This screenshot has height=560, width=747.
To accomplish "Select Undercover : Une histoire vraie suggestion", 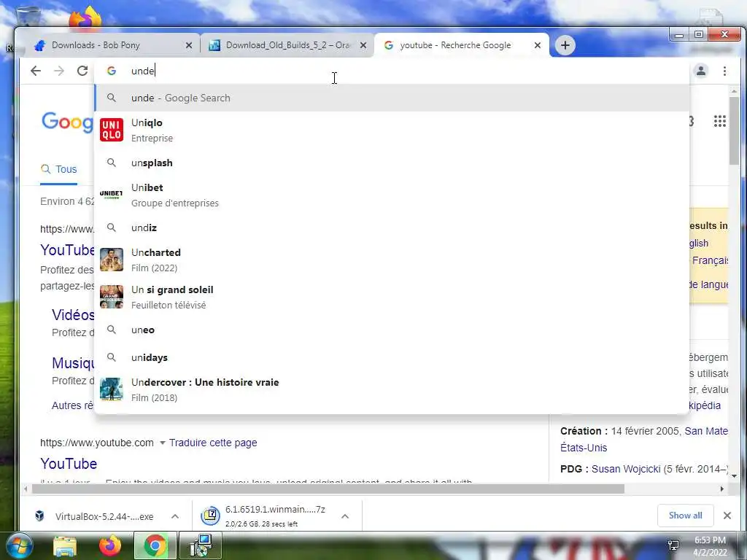I will coord(392,389).
